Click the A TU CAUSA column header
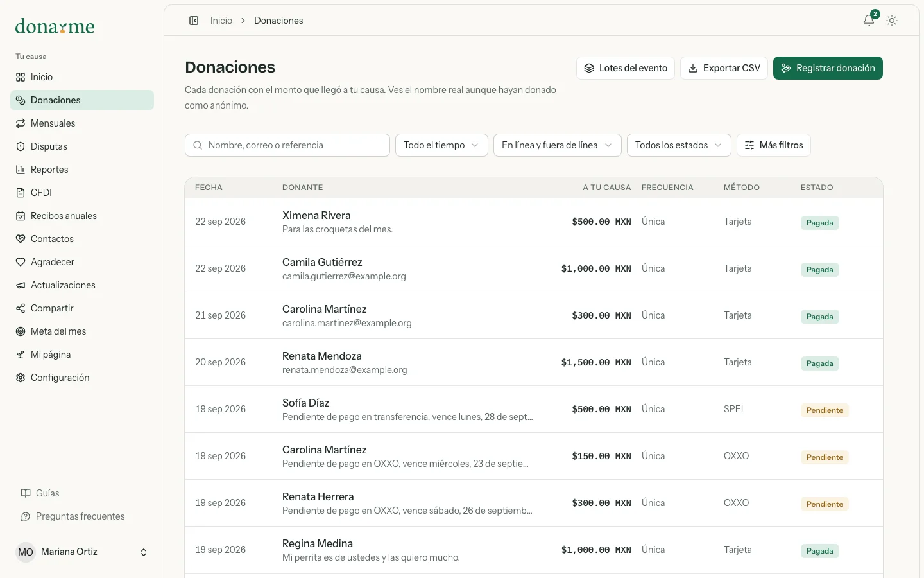Viewport: 924px width, 578px height. (x=607, y=188)
